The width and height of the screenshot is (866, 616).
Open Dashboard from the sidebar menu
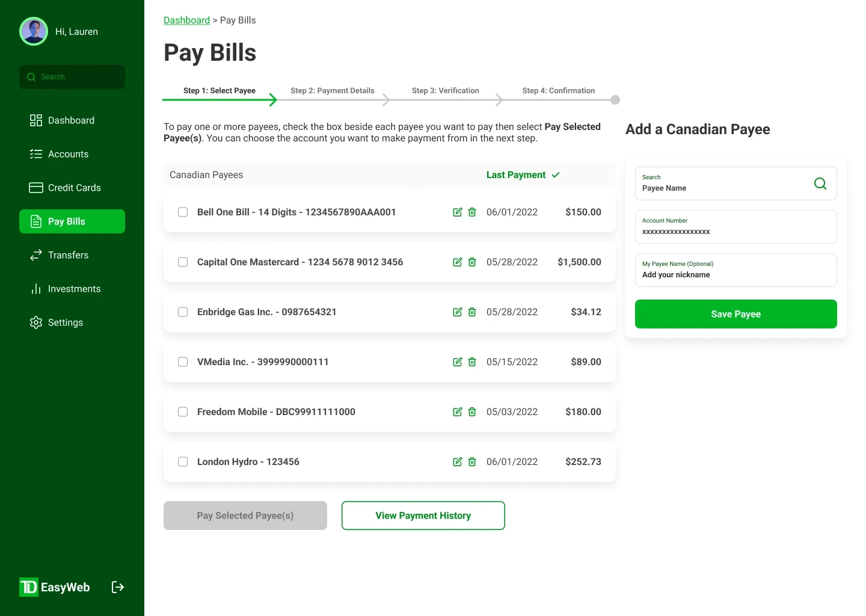pos(72,120)
